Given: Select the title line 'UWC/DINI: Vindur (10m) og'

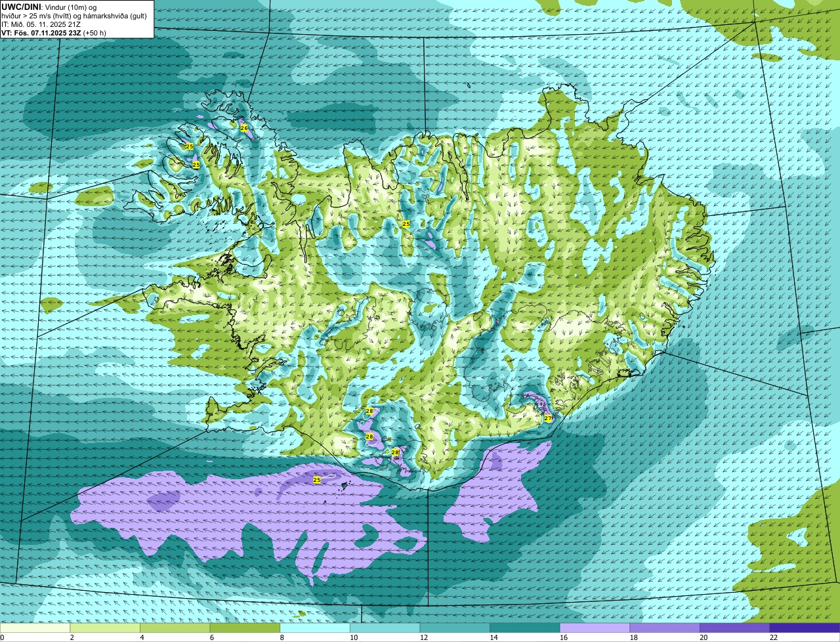Looking at the screenshot, I should point(49,7).
